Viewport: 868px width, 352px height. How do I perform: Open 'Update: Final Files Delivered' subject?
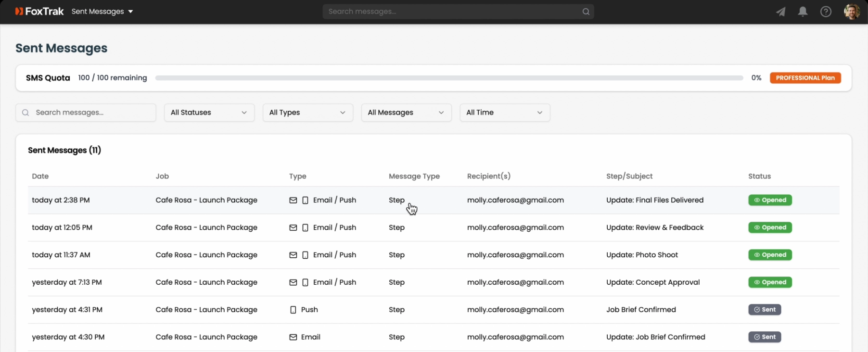(x=655, y=200)
